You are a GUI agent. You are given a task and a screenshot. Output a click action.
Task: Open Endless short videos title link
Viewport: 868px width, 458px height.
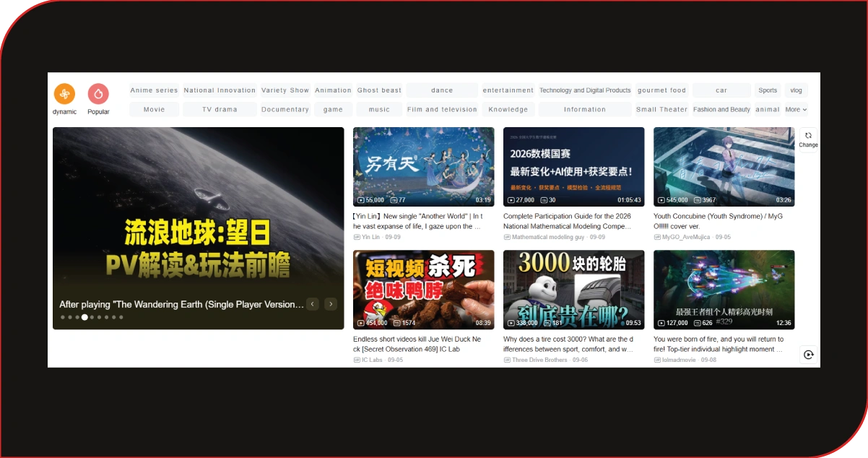tap(417, 344)
